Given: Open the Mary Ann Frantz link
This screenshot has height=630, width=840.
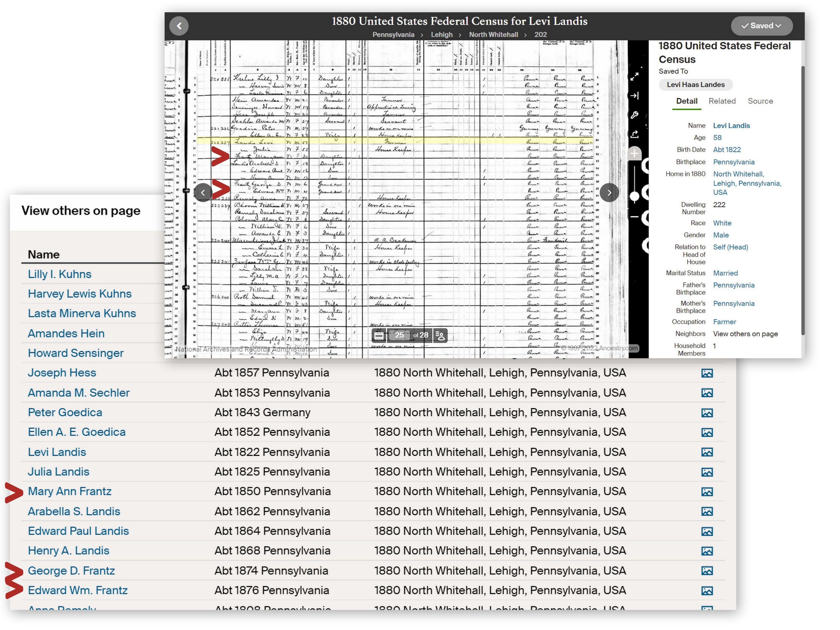Looking at the screenshot, I should tap(70, 491).
